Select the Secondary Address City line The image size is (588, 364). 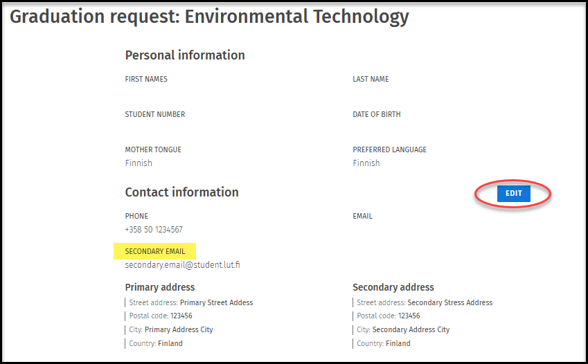[x=403, y=329]
